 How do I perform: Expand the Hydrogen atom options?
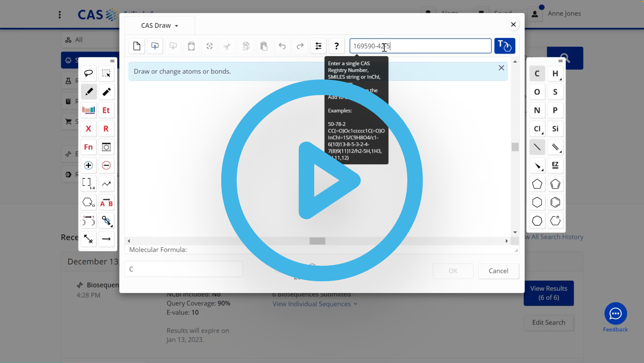pyautogui.click(x=561, y=79)
